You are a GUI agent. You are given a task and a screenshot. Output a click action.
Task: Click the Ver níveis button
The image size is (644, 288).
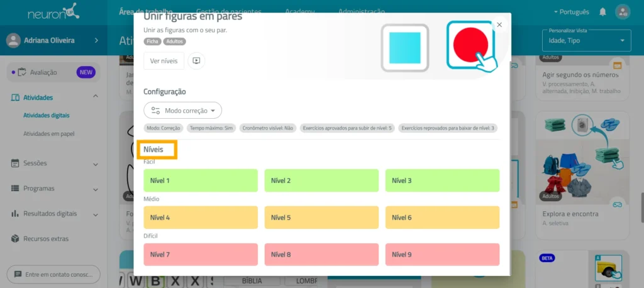pyautogui.click(x=164, y=61)
